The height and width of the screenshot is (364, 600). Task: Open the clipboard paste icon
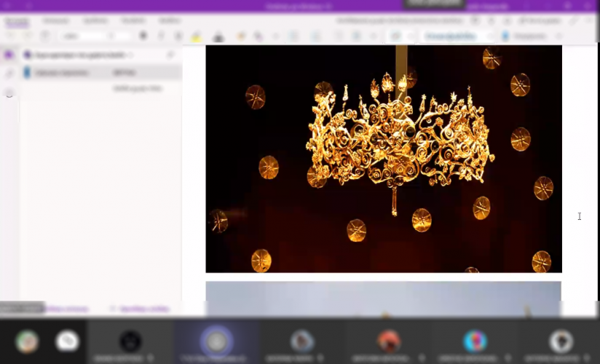click(45, 36)
